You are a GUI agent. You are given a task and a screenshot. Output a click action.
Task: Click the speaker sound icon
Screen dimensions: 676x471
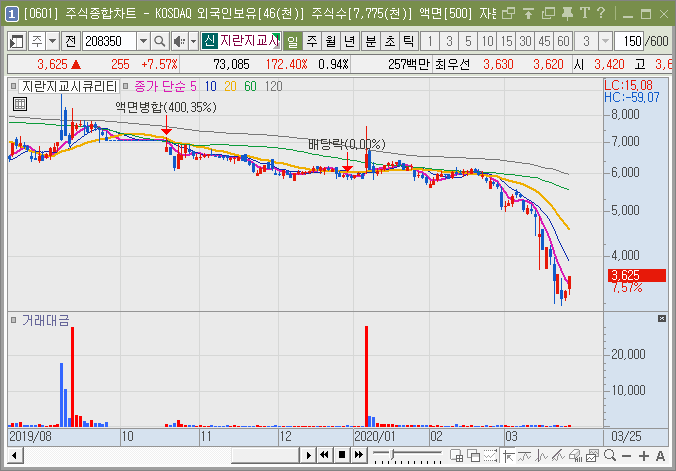pyautogui.click(x=179, y=41)
